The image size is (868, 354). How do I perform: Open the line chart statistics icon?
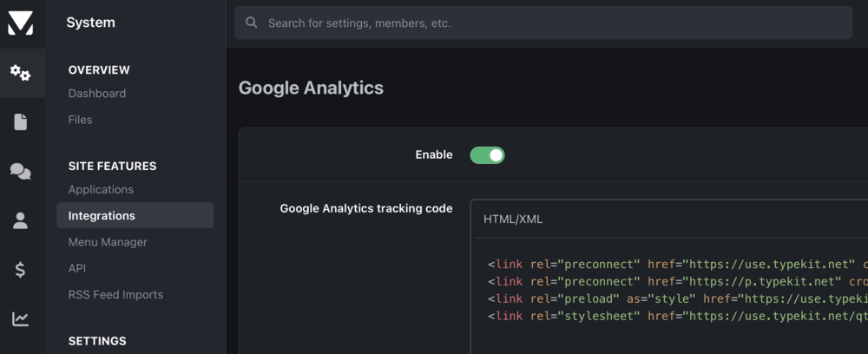(x=21, y=319)
